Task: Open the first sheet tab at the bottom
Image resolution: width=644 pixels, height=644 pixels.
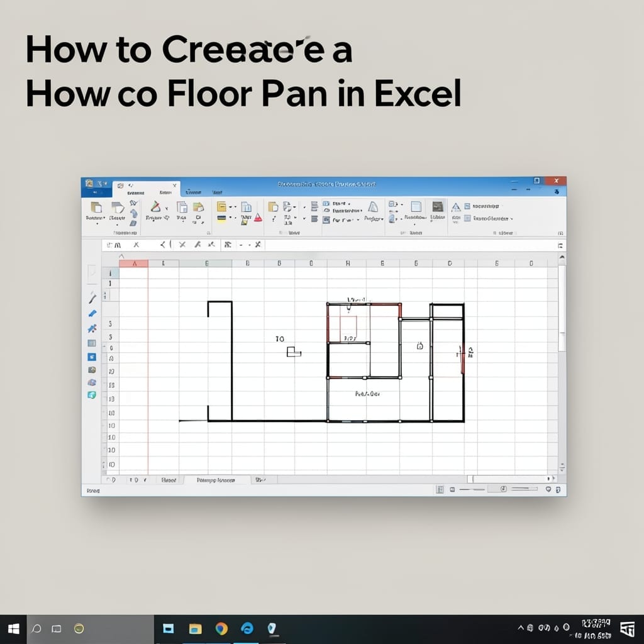Action: click(169, 480)
